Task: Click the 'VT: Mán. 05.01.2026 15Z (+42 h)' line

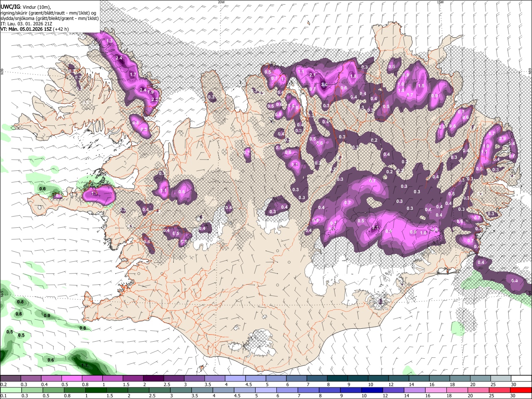Action: (34, 29)
